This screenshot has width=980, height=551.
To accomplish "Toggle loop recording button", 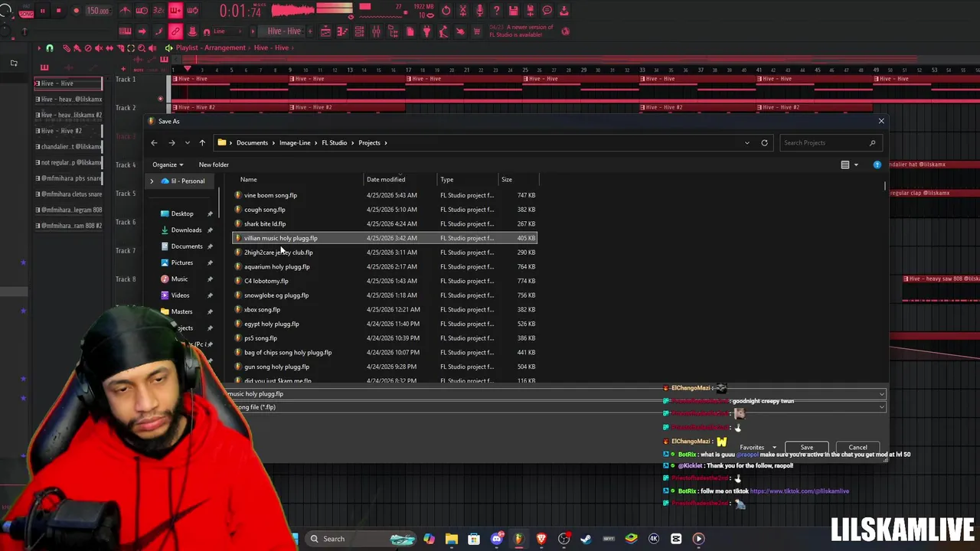I will [x=192, y=11].
